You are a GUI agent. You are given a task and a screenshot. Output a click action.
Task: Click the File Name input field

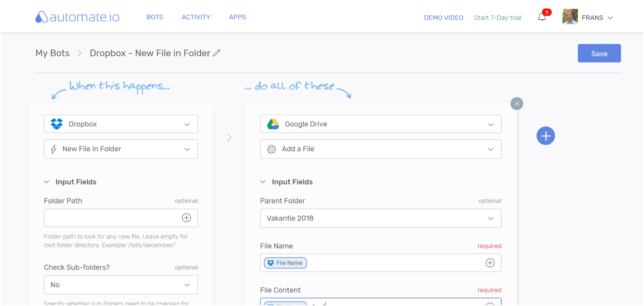click(x=381, y=263)
